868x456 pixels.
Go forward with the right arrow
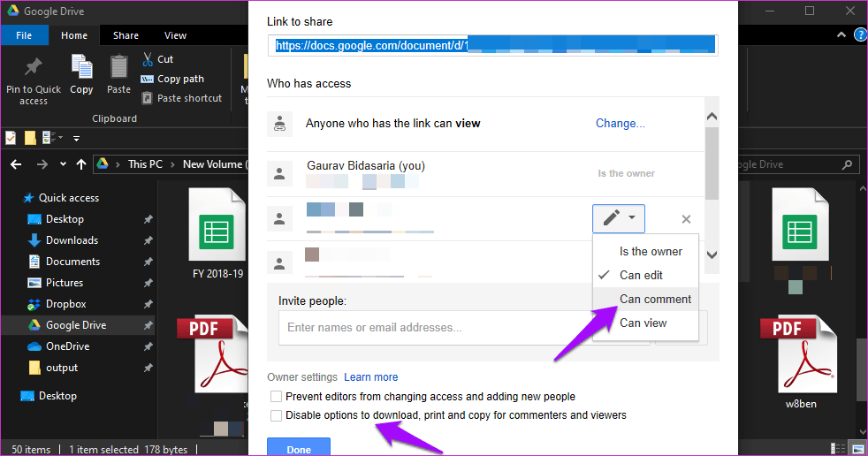42,164
